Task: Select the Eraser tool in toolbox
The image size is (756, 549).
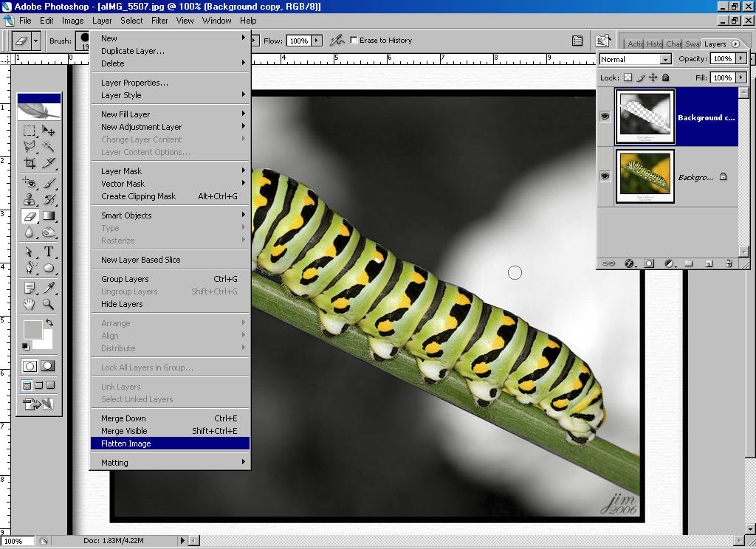Action: pos(29,216)
